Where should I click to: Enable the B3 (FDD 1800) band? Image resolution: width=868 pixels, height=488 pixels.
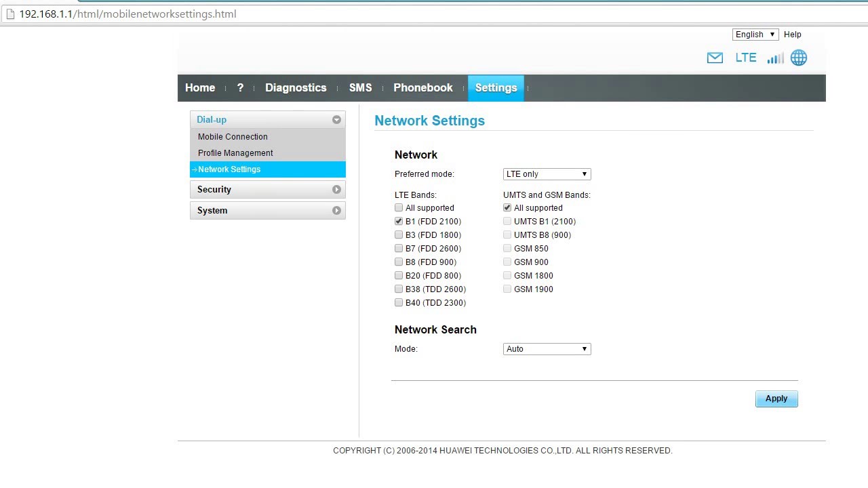coord(399,235)
